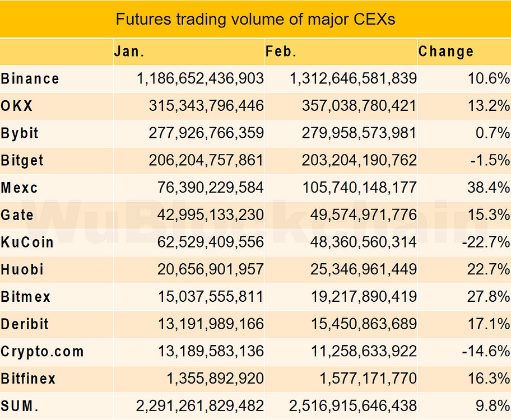Select the SUM. January total cell

click(189, 406)
